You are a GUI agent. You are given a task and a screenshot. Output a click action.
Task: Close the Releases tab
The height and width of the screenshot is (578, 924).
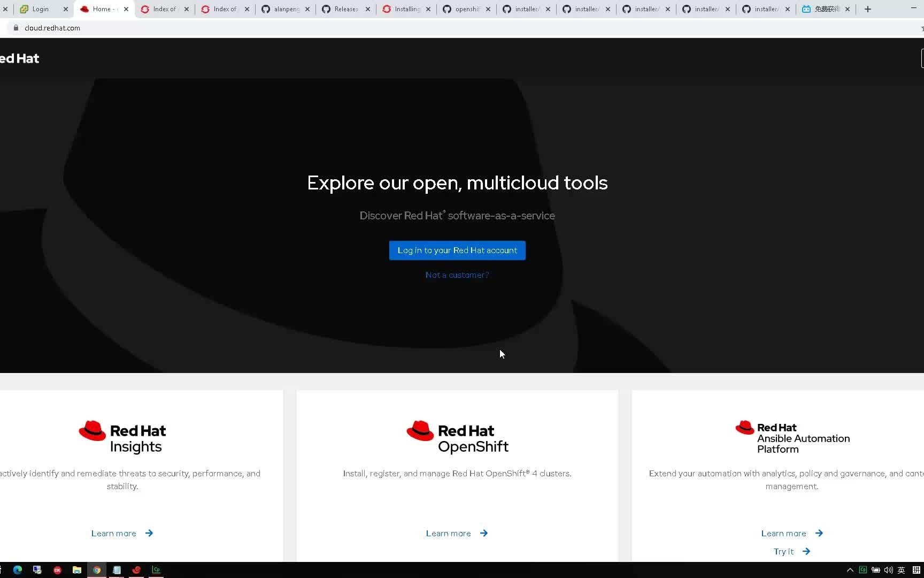[368, 9]
